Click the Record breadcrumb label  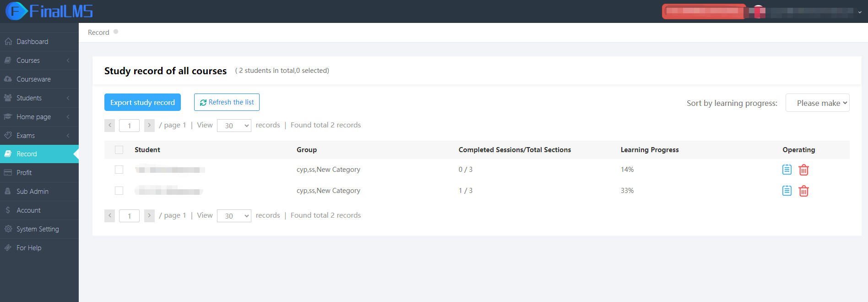point(98,33)
